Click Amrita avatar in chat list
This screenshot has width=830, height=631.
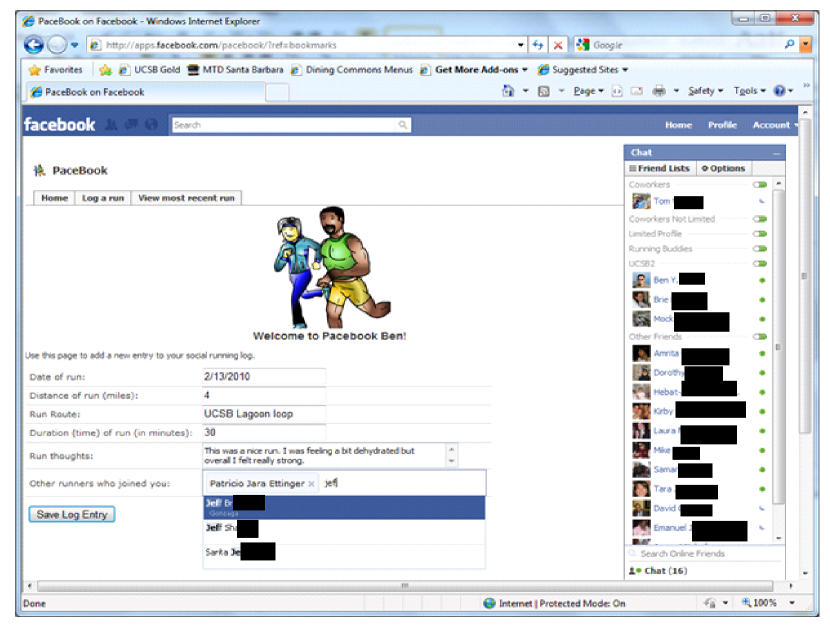pos(641,353)
